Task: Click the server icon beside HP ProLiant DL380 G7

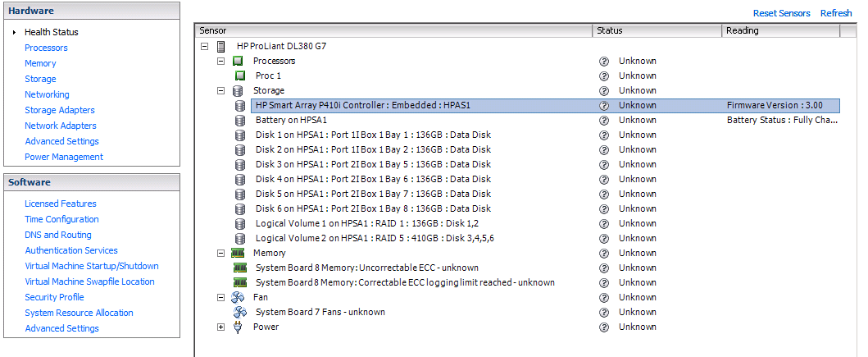Action: pos(220,46)
